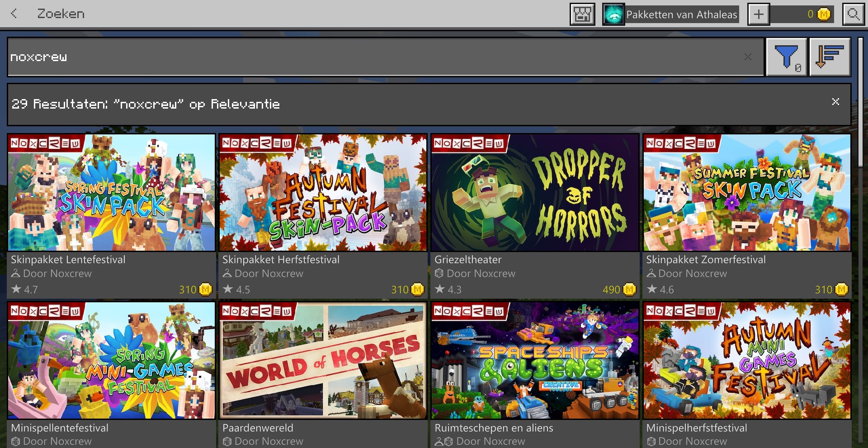Open Spring Mini-Games Festival pack image

pos(111,361)
